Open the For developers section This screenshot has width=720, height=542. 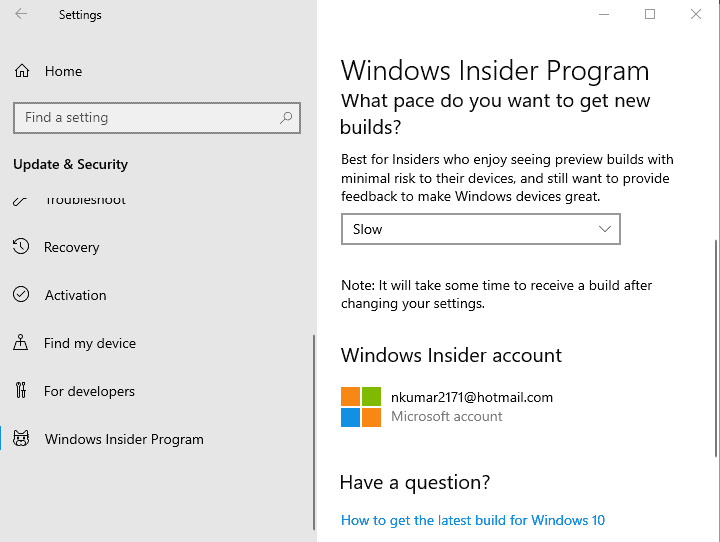pyautogui.click(x=90, y=391)
